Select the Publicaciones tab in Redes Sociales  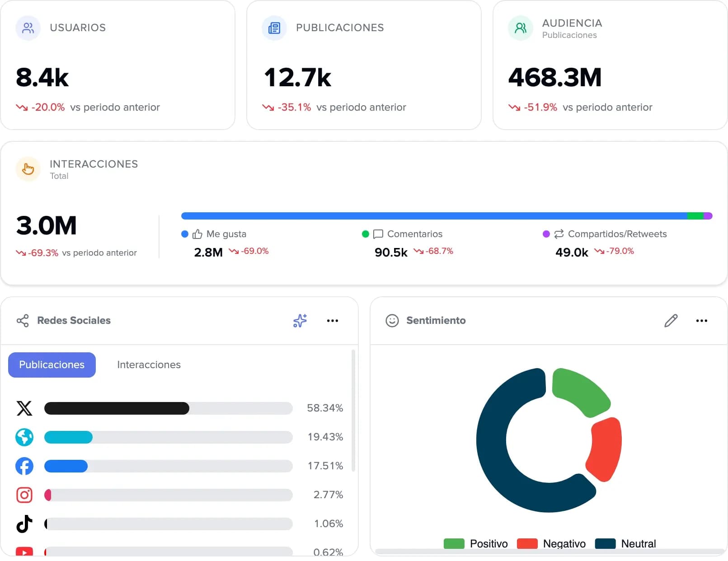coord(52,365)
